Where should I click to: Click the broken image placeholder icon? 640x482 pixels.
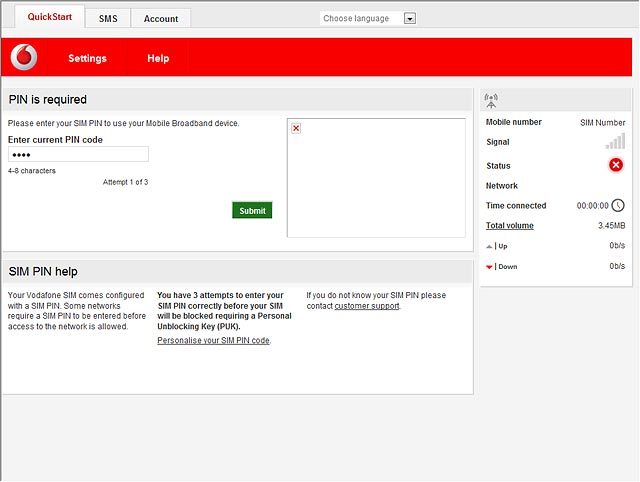296,128
